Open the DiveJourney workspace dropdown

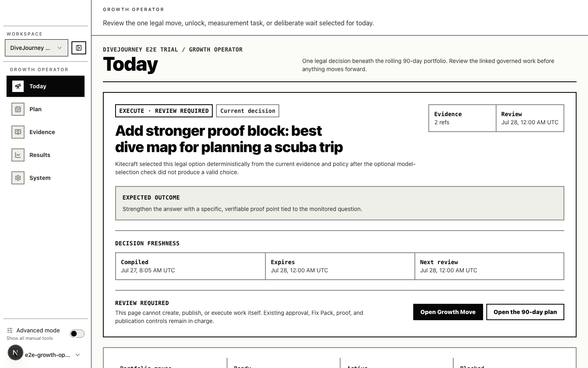(36, 48)
